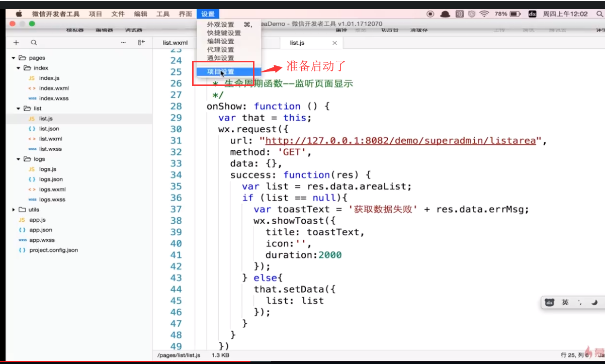Viewport: 605px width, 364px height.
Task: Open the 78% battery status menu
Action: click(508, 14)
